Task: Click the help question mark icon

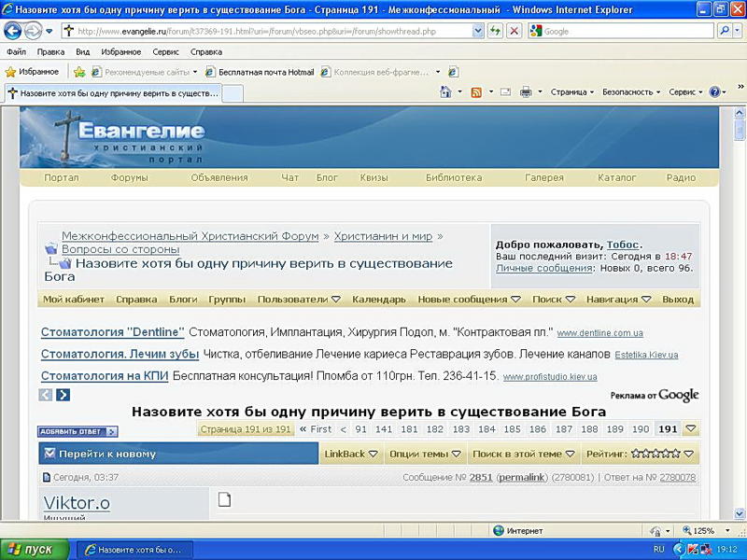Action: pyautogui.click(x=714, y=92)
